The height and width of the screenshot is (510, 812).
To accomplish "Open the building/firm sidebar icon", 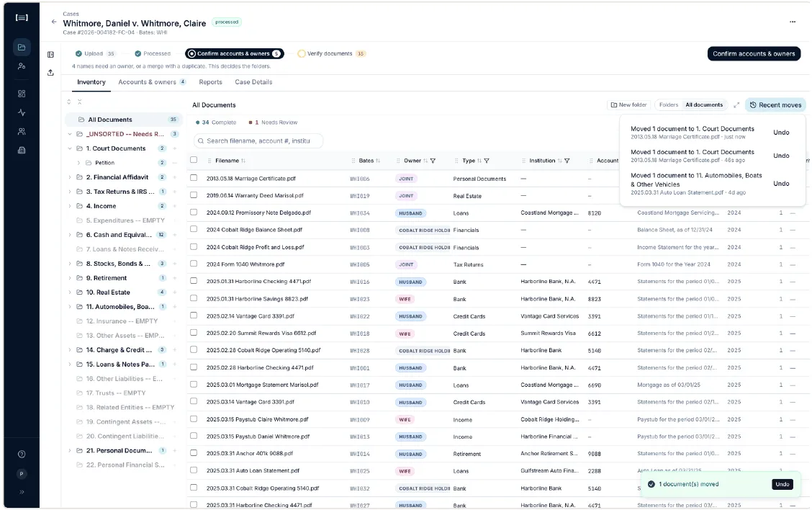I will (21, 151).
